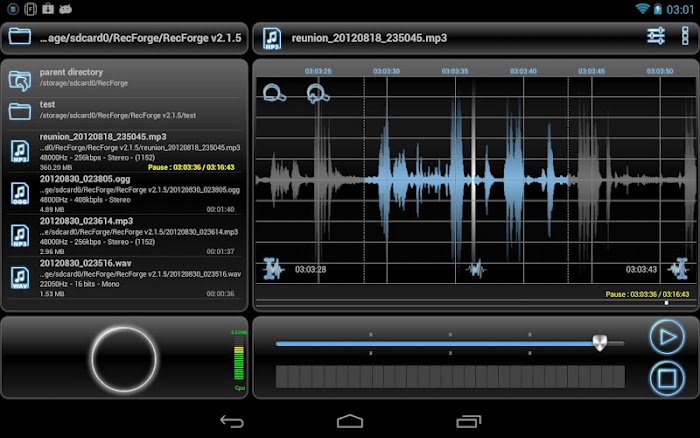Click MP3 icon of 20120830_023614.mp3
The width and height of the screenshot is (700, 438).
(x=20, y=236)
